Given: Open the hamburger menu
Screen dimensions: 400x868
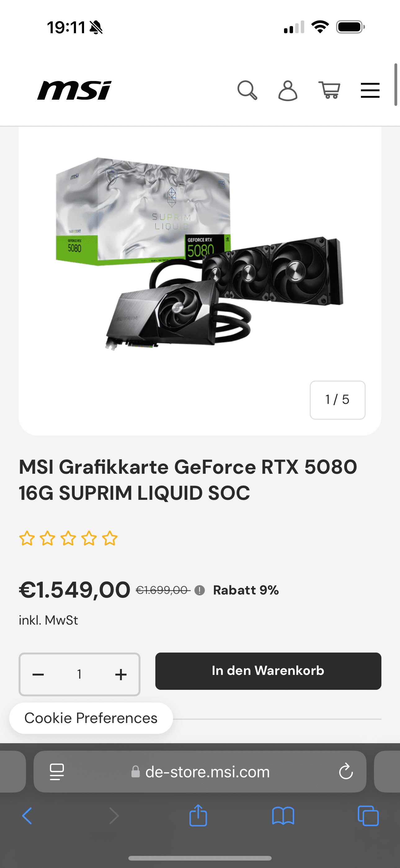Looking at the screenshot, I should click(x=370, y=90).
